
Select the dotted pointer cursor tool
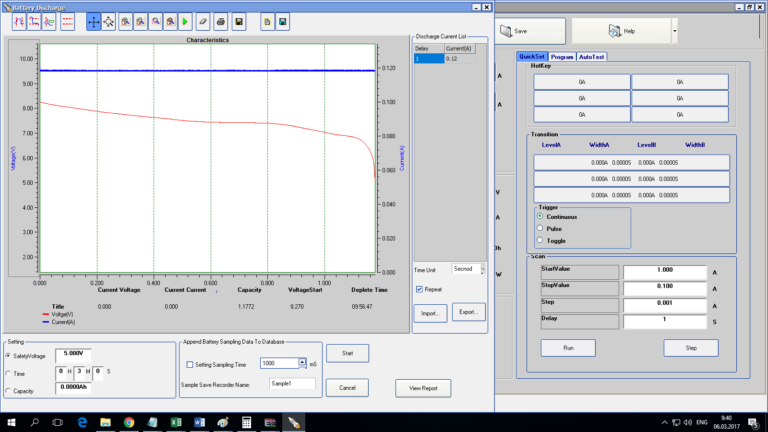click(109, 22)
